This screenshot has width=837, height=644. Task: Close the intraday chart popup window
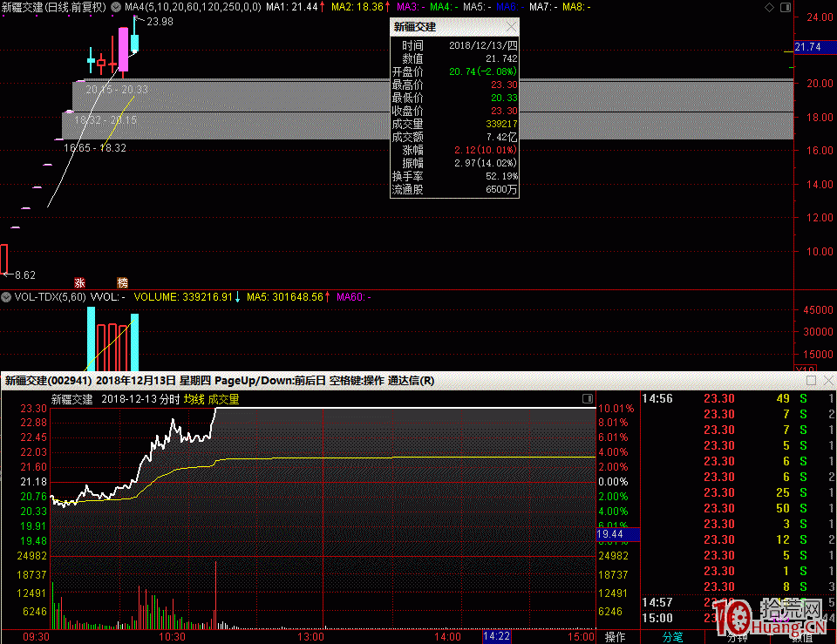[x=827, y=381]
